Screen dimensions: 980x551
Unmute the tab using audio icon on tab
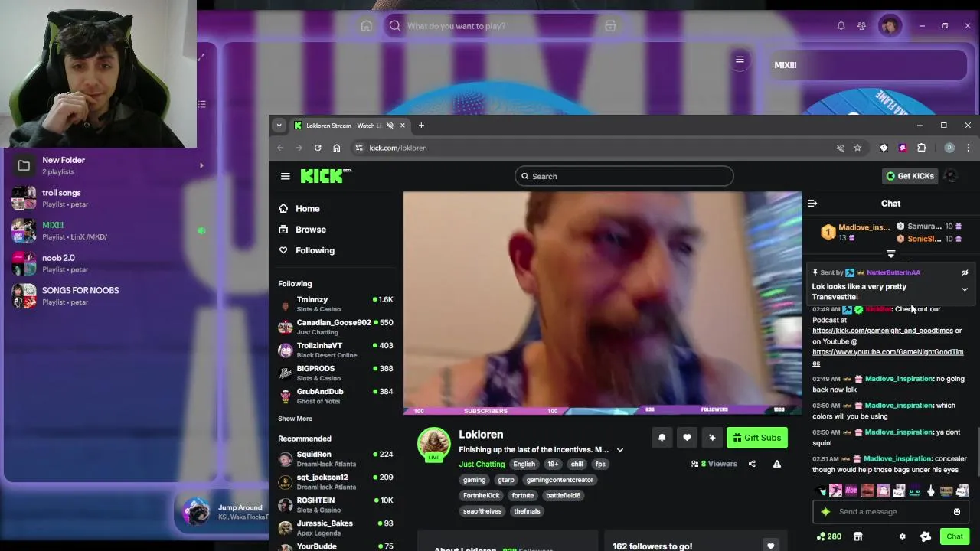click(390, 126)
